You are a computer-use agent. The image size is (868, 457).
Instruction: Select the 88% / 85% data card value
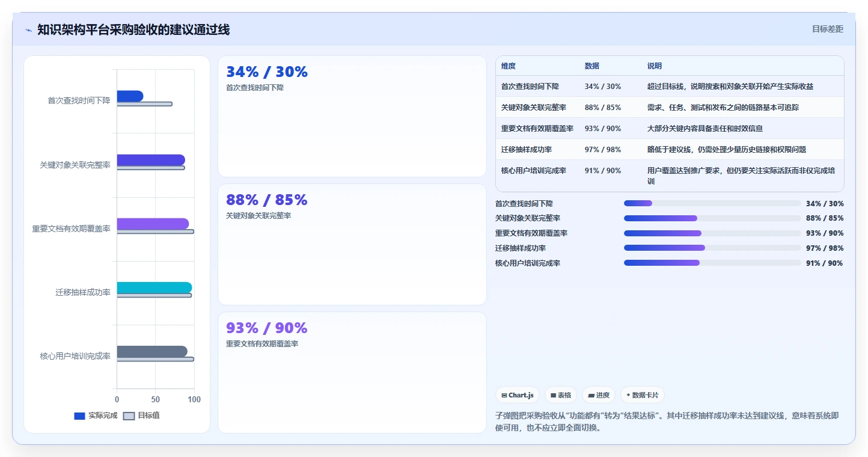pos(267,200)
